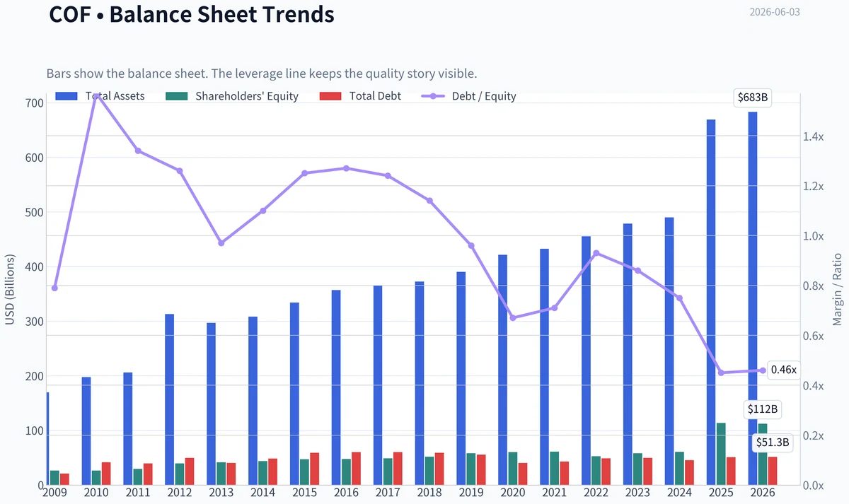Image resolution: width=849 pixels, height=504 pixels.
Task: Click the 2013 Debt / Equity line point
Action: pos(221,242)
